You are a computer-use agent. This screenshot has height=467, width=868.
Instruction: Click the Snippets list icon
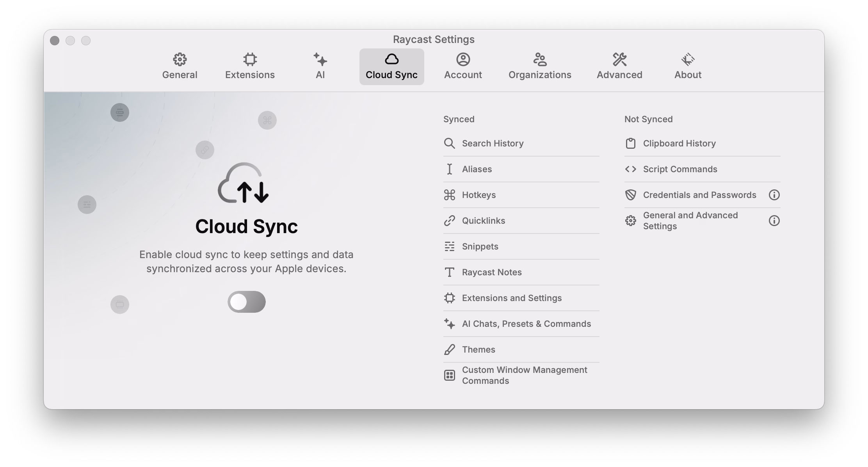pyautogui.click(x=449, y=246)
